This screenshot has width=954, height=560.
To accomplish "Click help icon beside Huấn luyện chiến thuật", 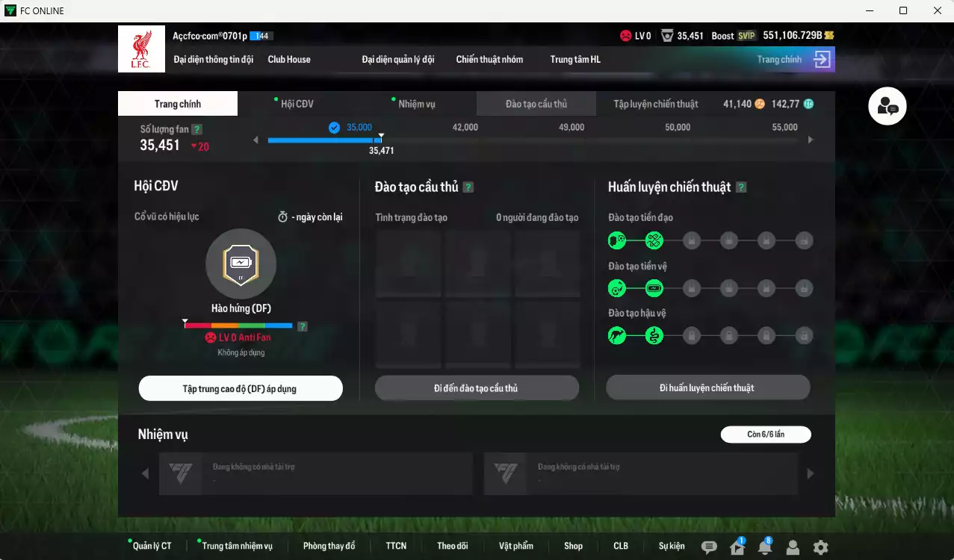I will (x=741, y=187).
